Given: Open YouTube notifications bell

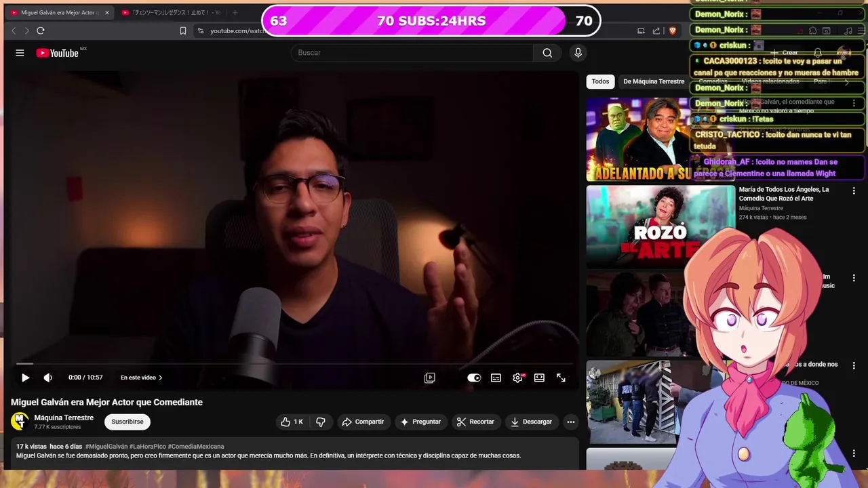Looking at the screenshot, I should point(818,53).
